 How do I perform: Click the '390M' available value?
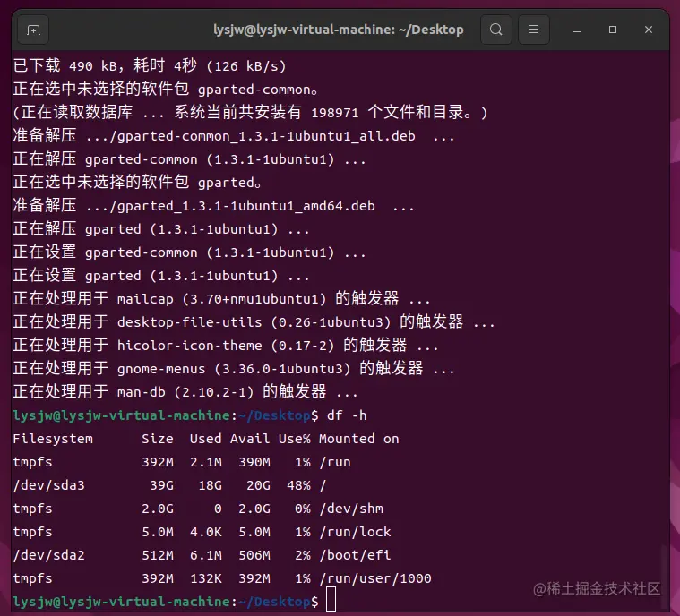[254, 462]
